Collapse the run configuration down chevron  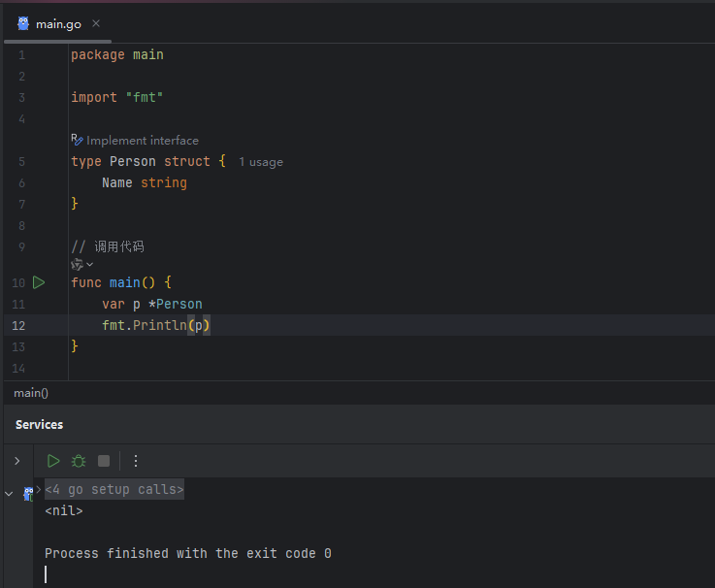[9, 494]
